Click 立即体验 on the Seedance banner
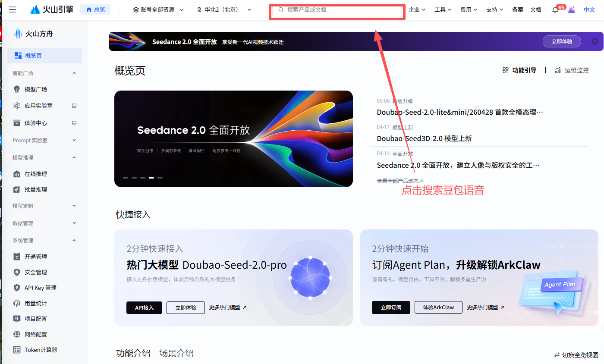 tap(562, 41)
